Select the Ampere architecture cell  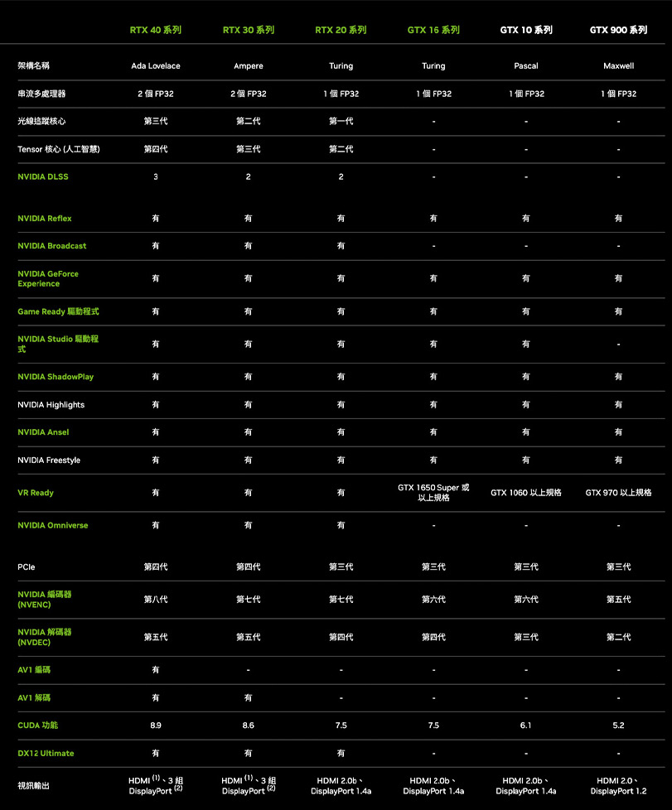(x=248, y=65)
